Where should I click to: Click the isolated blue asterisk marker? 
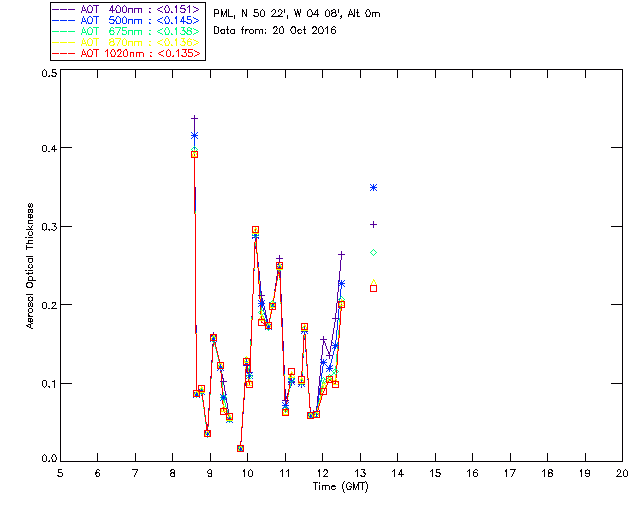[x=373, y=188]
